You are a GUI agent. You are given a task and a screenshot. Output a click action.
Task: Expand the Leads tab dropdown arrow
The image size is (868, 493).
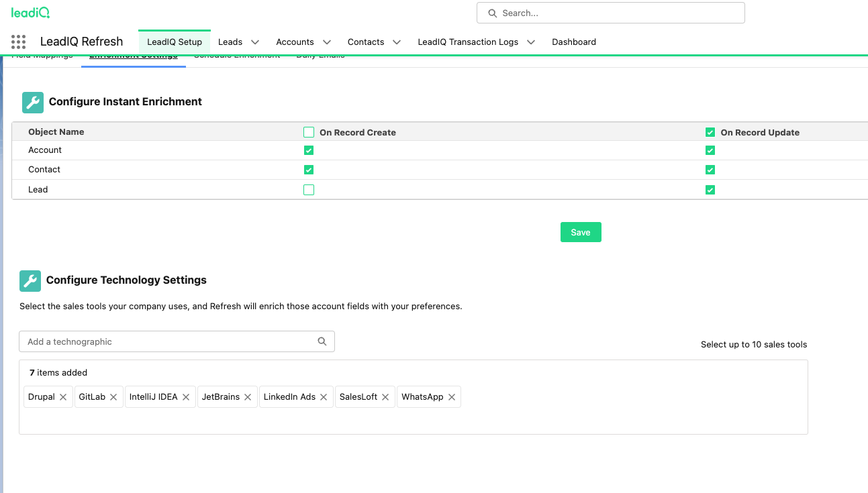(x=255, y=42)
